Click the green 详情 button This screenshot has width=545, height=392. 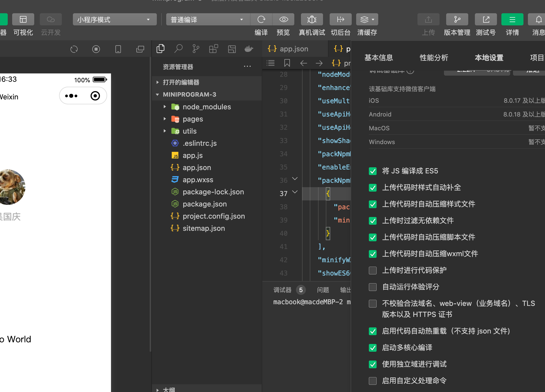pyautogui.click(x=512, y=20)
